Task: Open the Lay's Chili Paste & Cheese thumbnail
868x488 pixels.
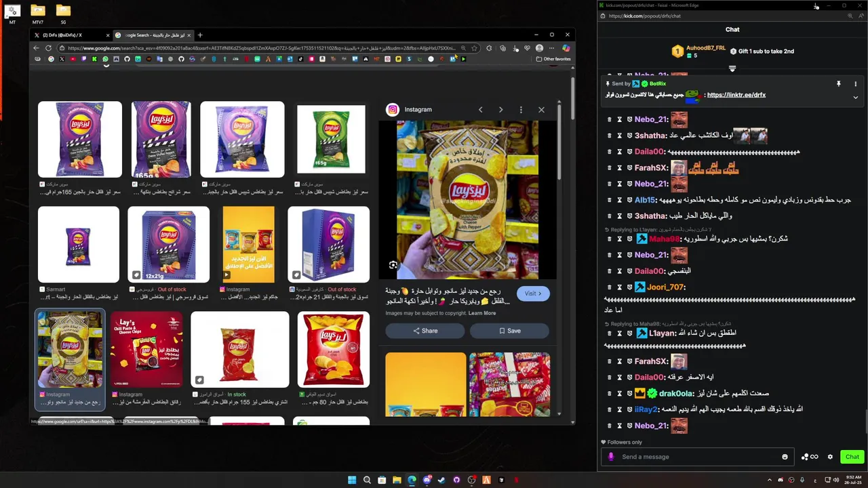Action: [x=146, y=350]
